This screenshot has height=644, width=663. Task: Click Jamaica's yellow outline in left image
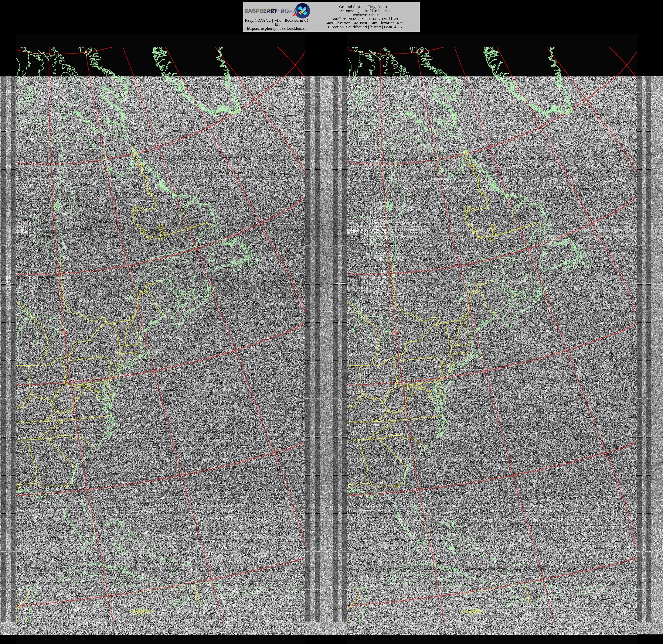(142, 611)
